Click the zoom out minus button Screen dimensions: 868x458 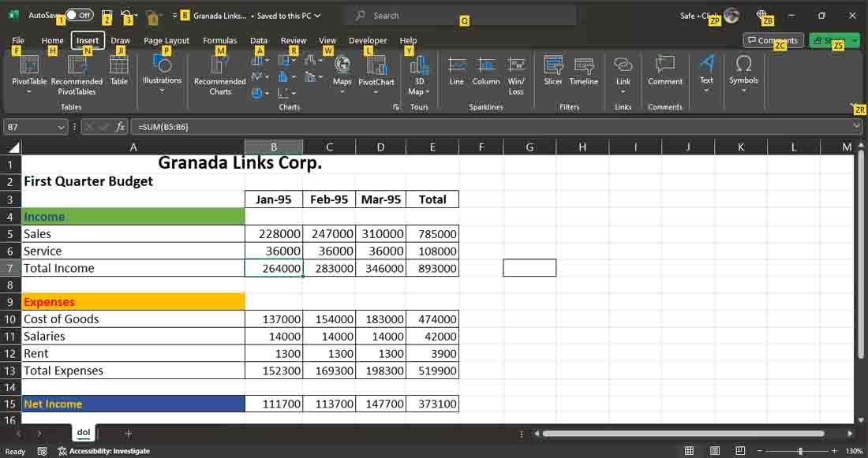(x=760, y=451)
